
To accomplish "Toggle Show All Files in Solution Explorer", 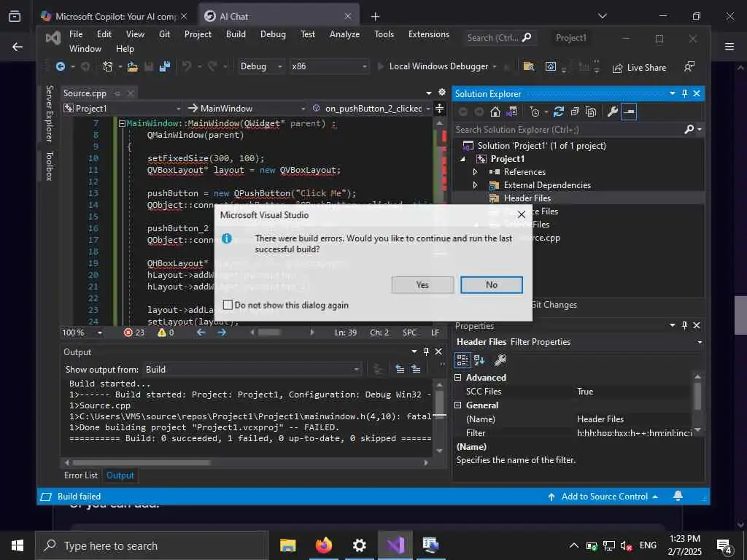I will (591, 112).
